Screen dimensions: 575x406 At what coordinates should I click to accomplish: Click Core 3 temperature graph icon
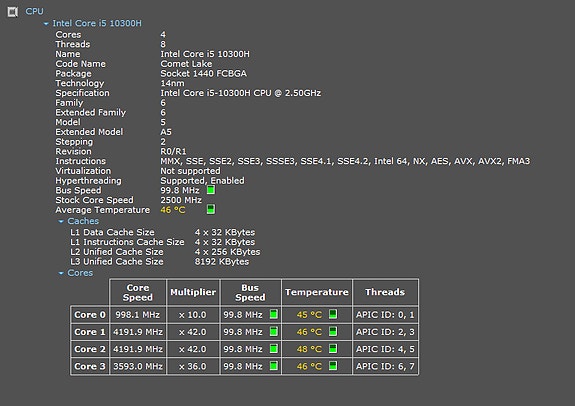pyautogui.click(x=333, y=366)
